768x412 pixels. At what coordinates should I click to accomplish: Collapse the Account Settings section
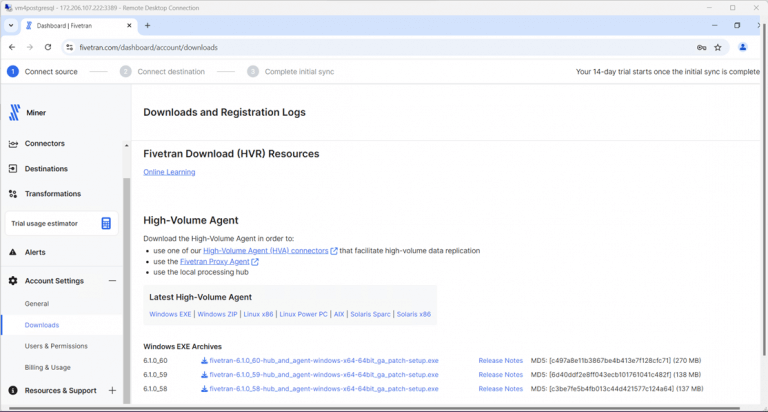(x=112, y=281)
